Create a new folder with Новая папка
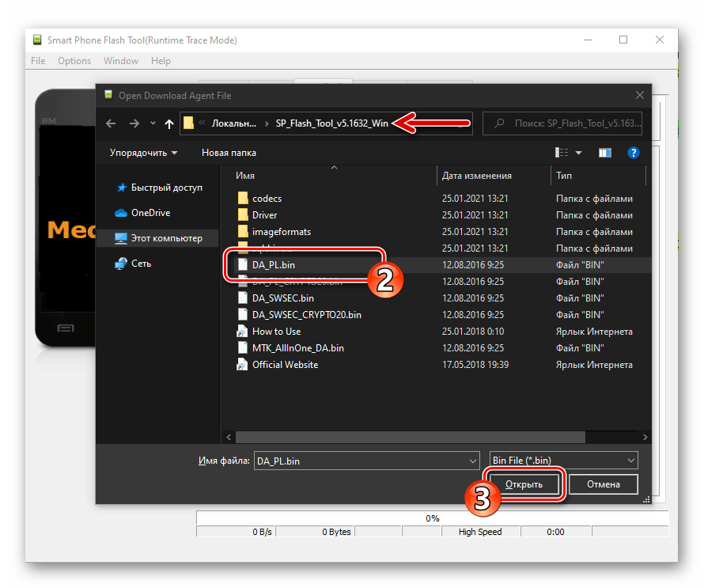 click(229, 153)
